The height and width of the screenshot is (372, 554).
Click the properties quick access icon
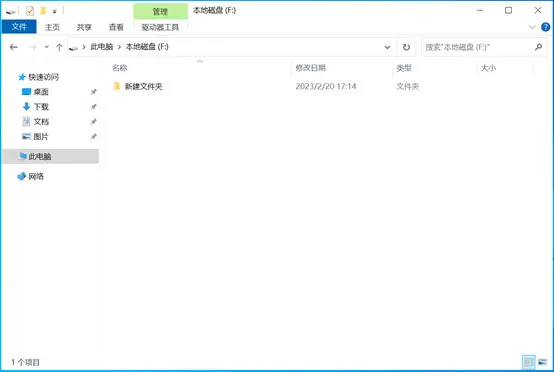coord(30,11)
